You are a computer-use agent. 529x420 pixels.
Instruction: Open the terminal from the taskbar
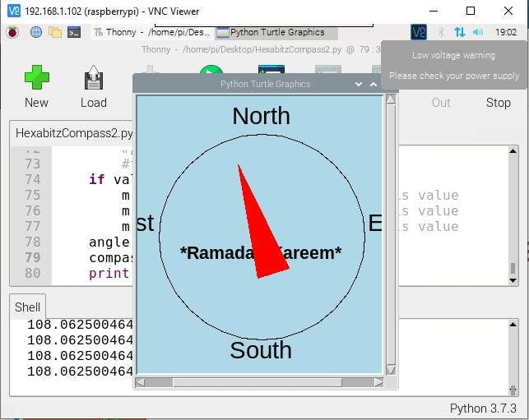(x=74, y=32)
